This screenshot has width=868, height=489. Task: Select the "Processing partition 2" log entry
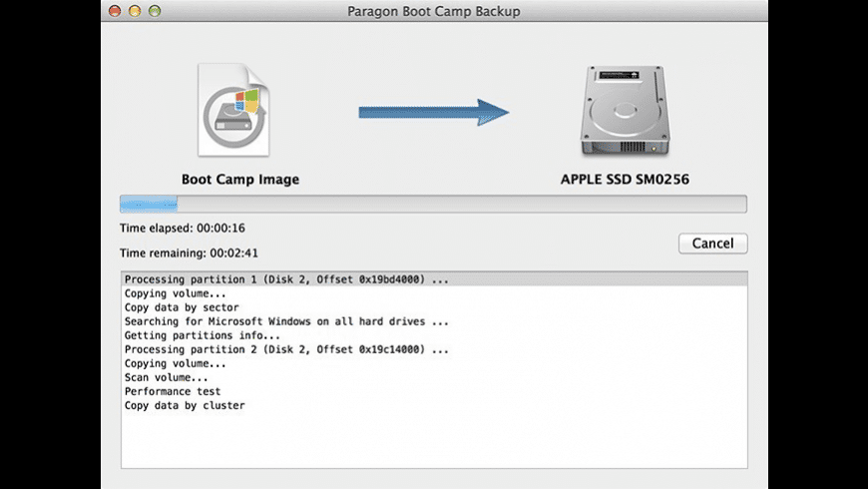(x=286, y=349)
